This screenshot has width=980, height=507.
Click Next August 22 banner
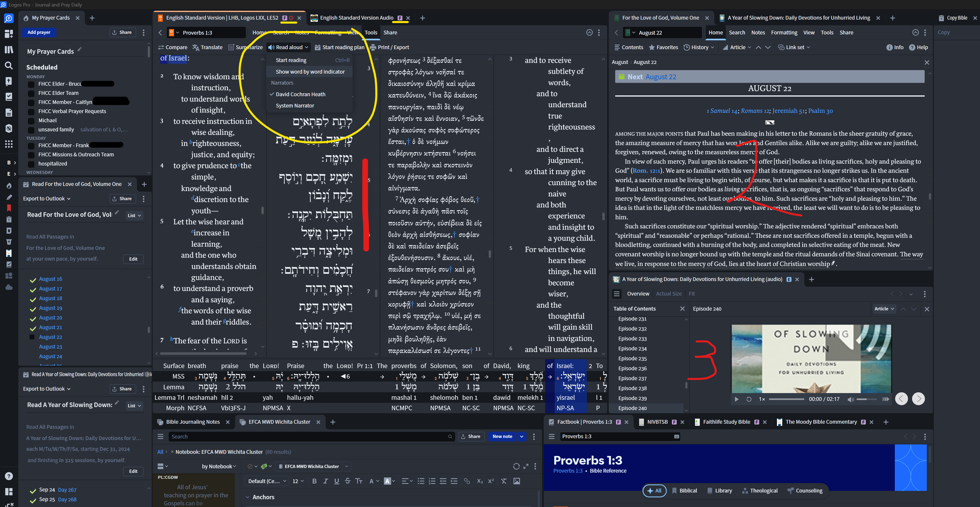769,77
